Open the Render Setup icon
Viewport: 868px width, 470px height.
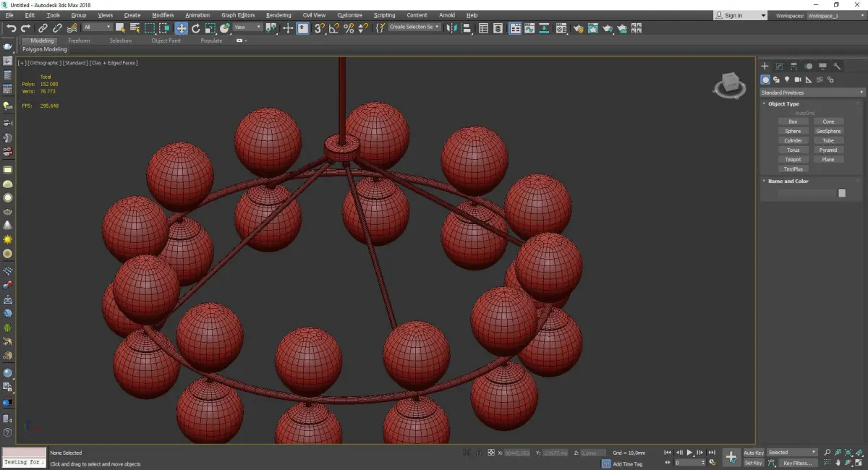tap(579, 28)
